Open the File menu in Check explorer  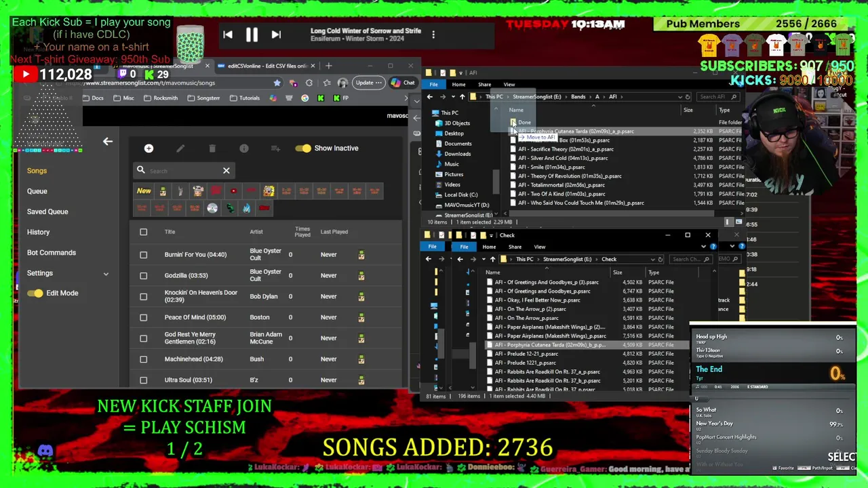[x=464, y=247]
